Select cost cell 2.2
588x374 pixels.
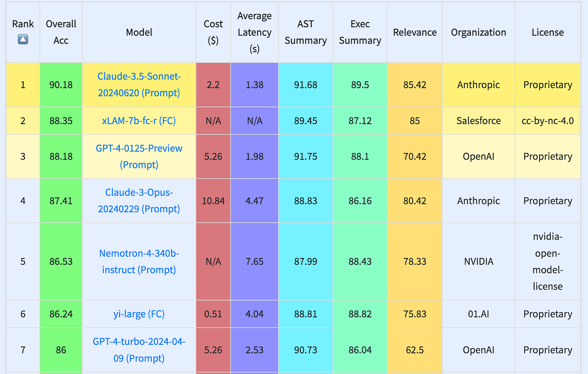(x=213, y=85)
